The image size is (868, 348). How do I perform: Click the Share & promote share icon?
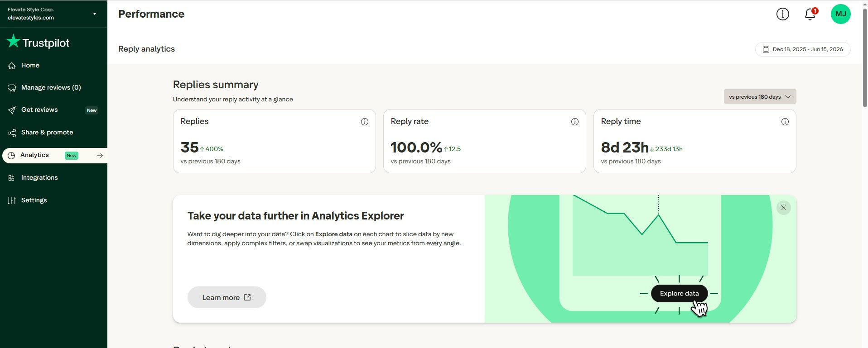[x=12, y=133]
